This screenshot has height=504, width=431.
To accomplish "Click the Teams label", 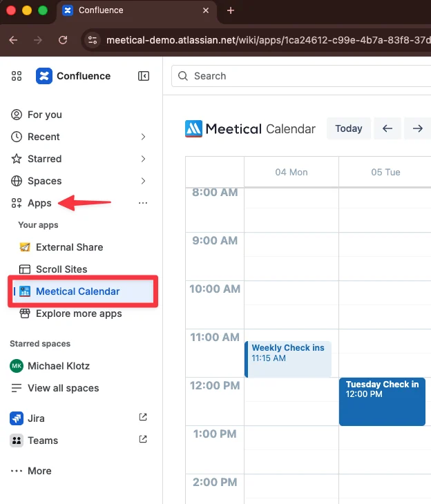I will point(43,440).
